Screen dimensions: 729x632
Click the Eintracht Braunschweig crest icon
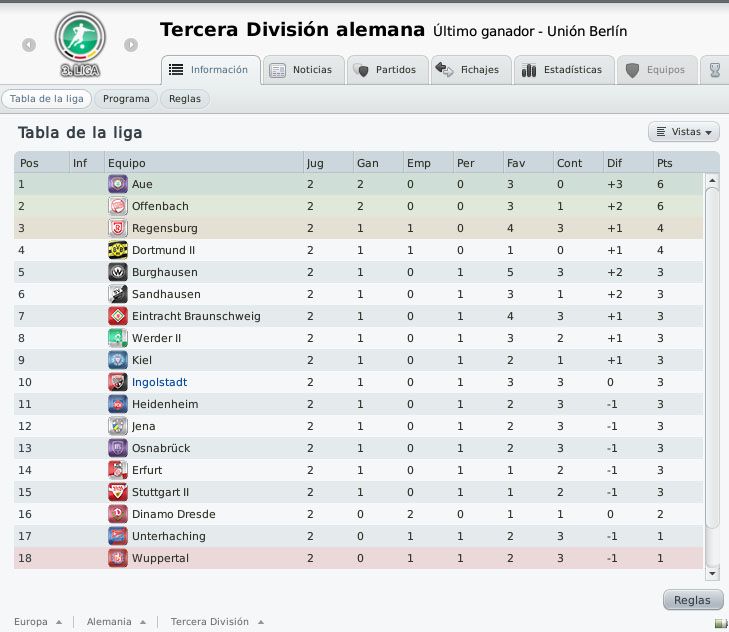click(x=118, y=316)
